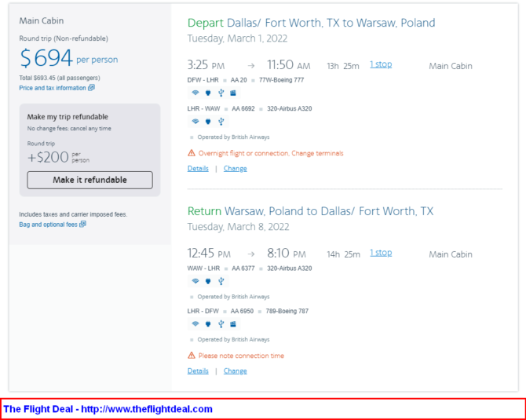Click the arrow between 12:45 PM and 8:10 PM

click(x=251, y=254)
